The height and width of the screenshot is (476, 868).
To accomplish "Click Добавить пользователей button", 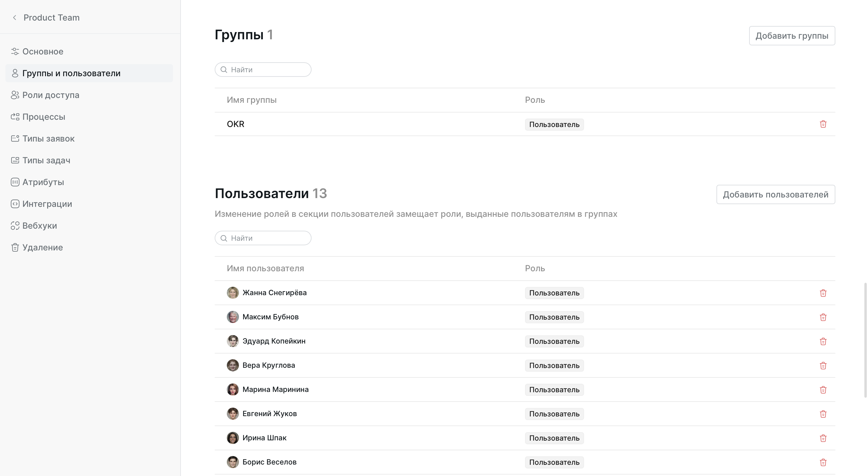I will [x=775, y=194].
